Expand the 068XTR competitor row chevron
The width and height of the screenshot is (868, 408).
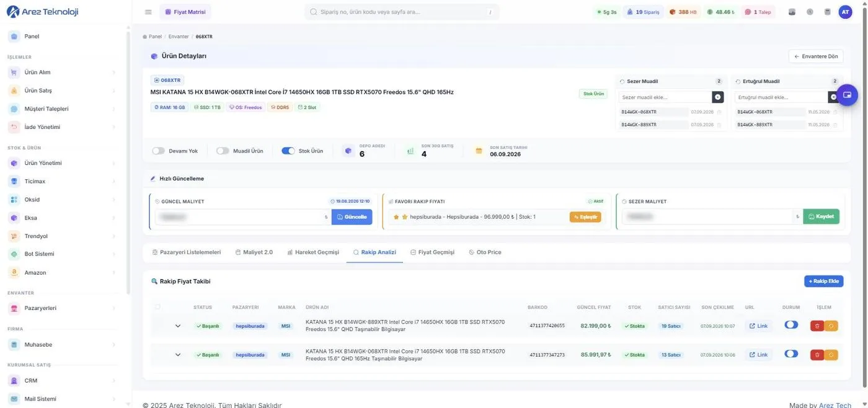pyautogui.click(x=178, y=355)
